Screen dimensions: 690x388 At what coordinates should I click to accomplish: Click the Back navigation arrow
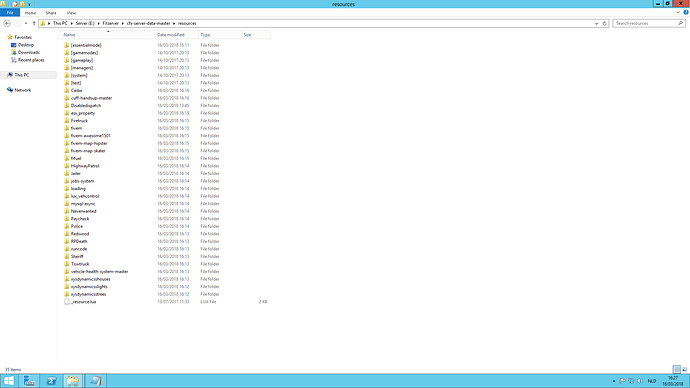click(x=7, y=23)
